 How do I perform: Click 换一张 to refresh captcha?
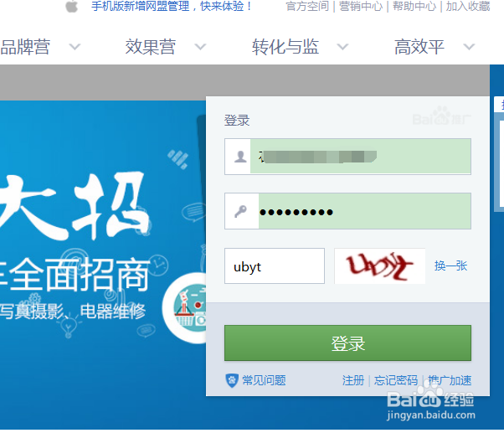(450, 265)
